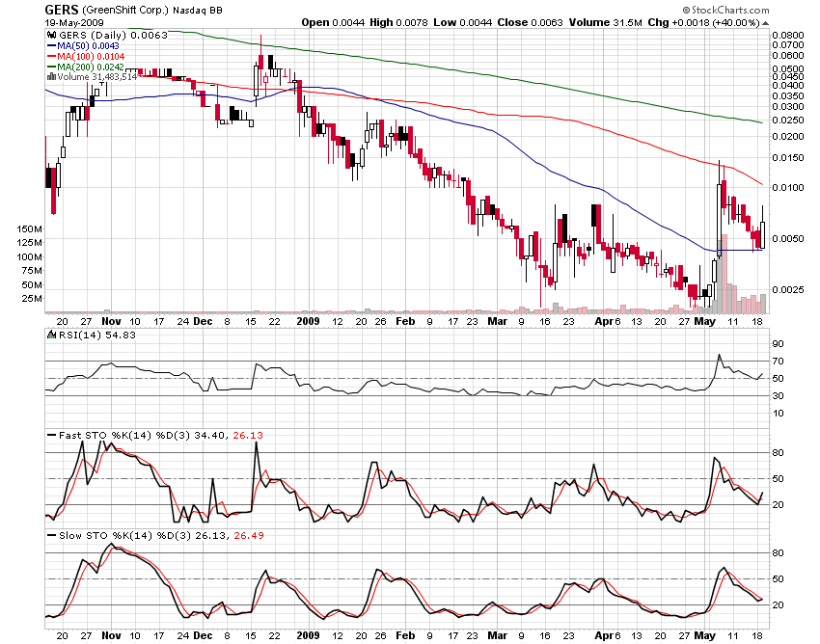Click the GERS ticker symbol title
The height and width of the screenshot is (644, 820).
pos(62,10)
